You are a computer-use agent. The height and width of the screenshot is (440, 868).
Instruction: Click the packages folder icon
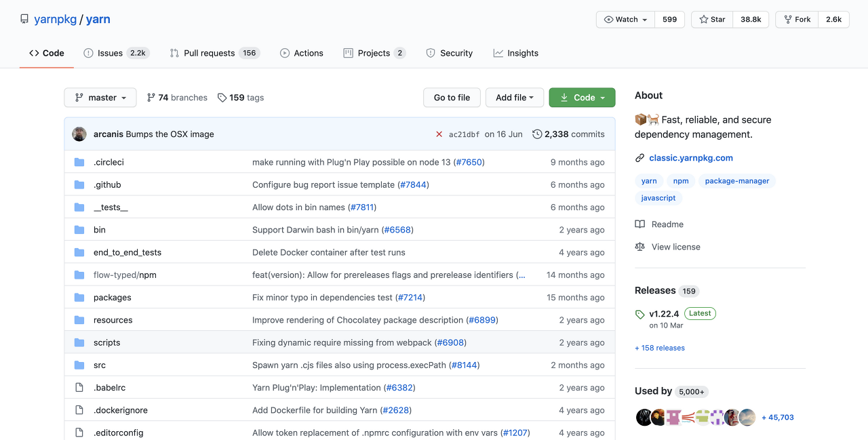tap(79, 297)
